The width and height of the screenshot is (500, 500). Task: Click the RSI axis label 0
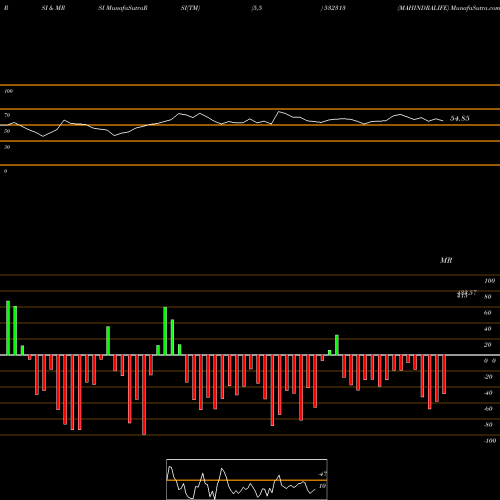pos(5,171)
